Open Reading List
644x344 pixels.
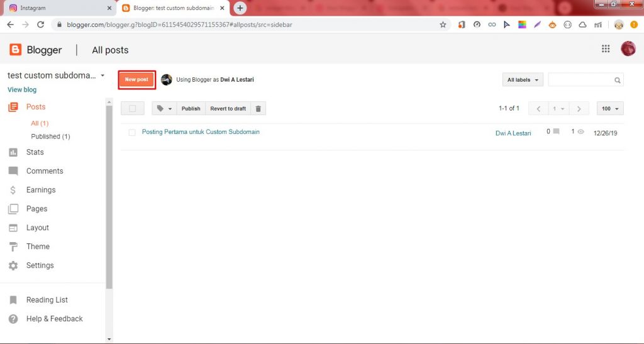pos(47,300)
